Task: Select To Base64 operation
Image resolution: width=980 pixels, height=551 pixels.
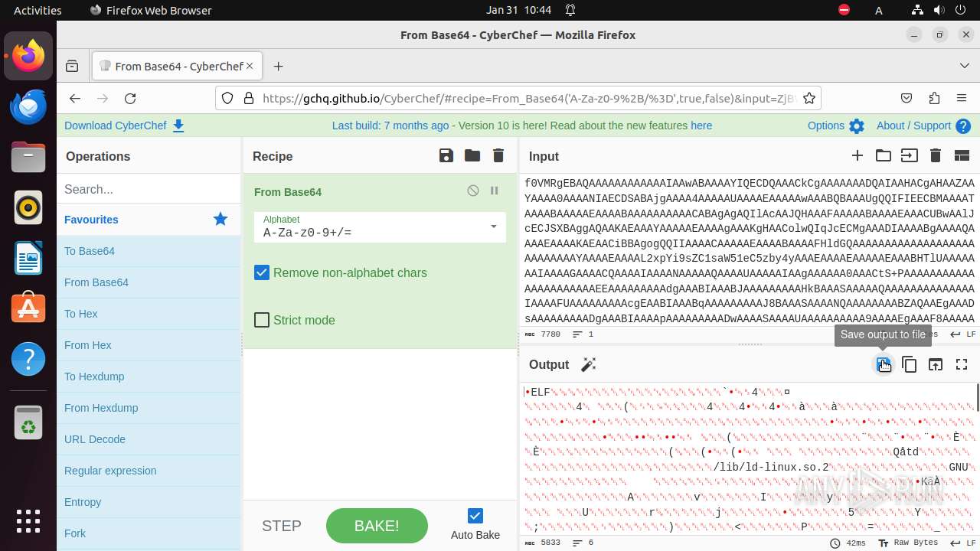Action: tap(149, 251)
